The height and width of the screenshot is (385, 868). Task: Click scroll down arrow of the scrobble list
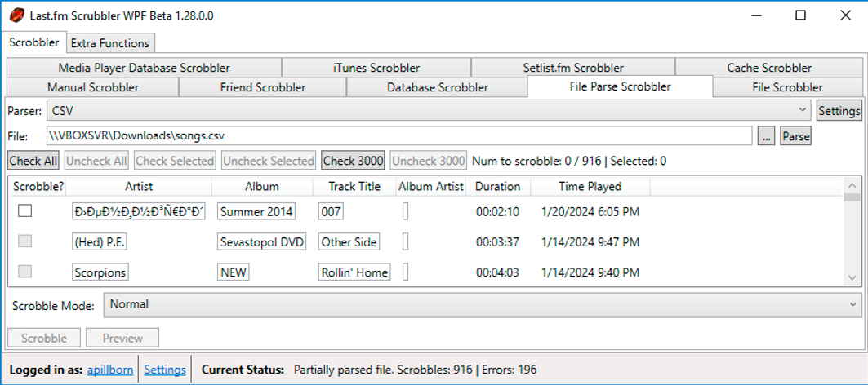[x=852, y=277]
